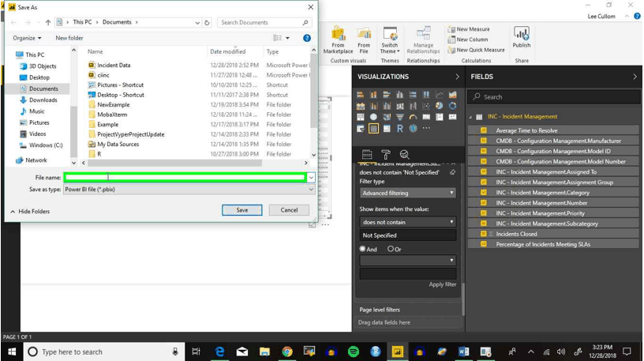
Task: Create a New folder
Action: click(69, 38)
